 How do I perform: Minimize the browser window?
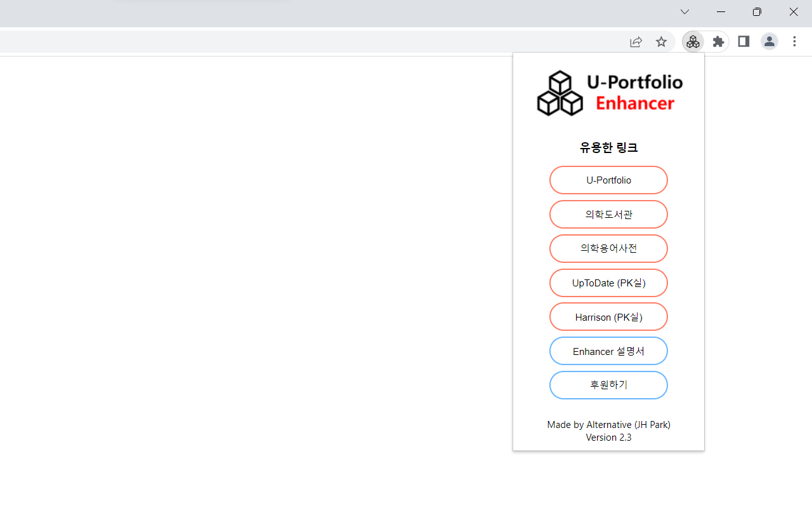coord(721,12)
